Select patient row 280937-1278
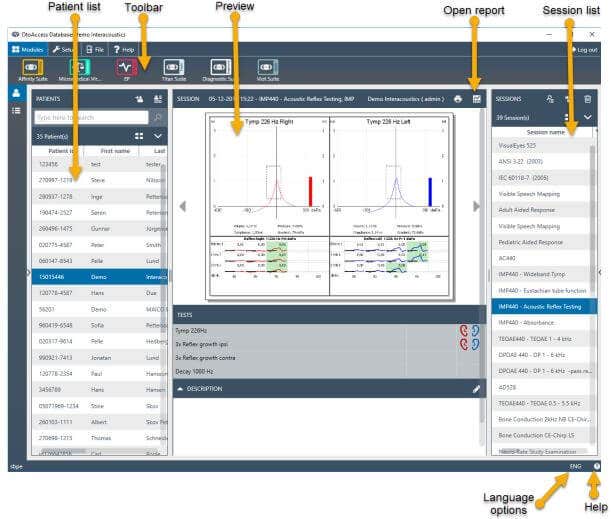 [x=99, y=197]
